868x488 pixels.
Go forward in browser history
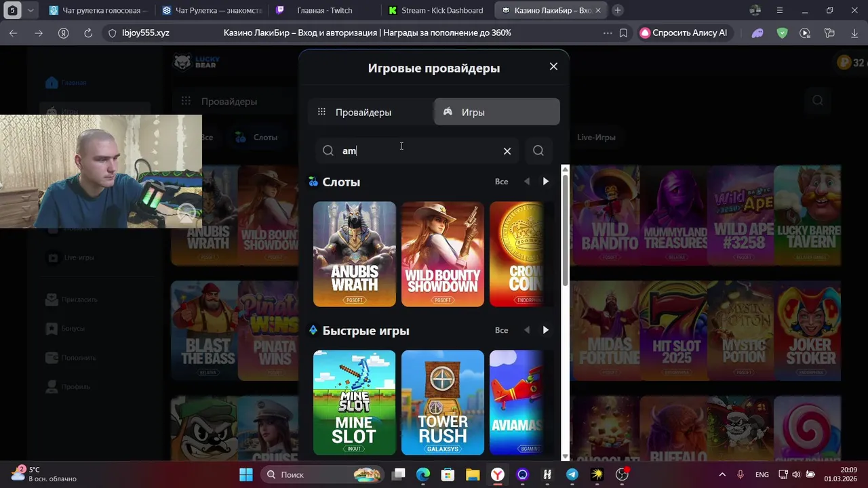39,33
